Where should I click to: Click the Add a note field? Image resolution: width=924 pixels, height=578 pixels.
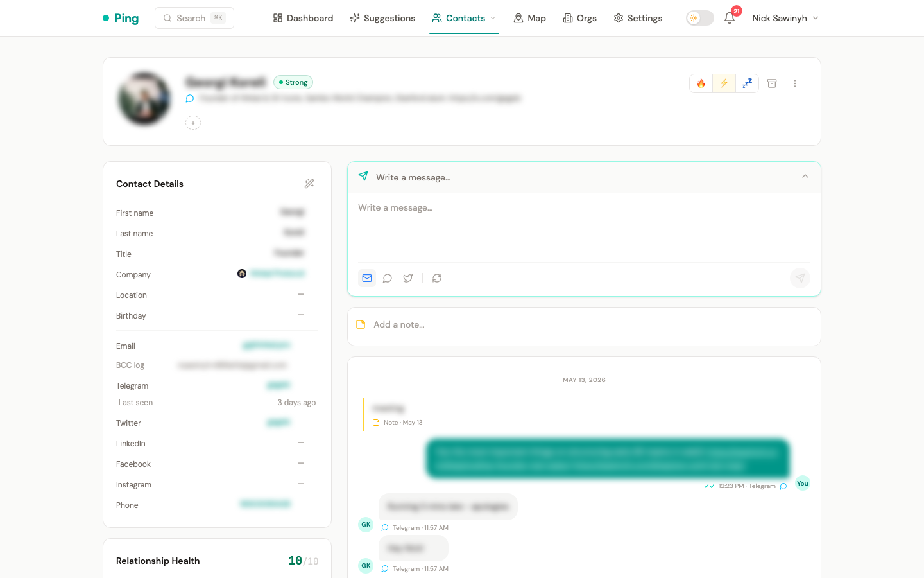pos(584,326)
